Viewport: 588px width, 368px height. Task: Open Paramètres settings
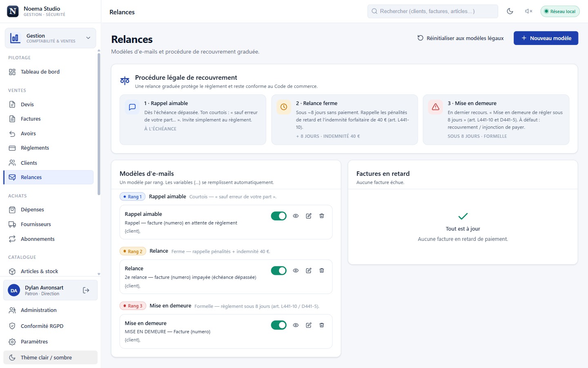point(50,342)
